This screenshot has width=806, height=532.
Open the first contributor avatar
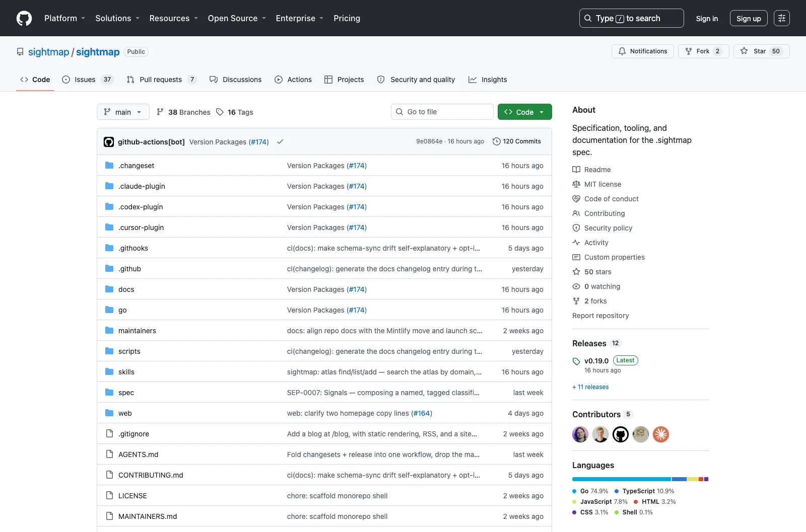click(x=580, y=434)
